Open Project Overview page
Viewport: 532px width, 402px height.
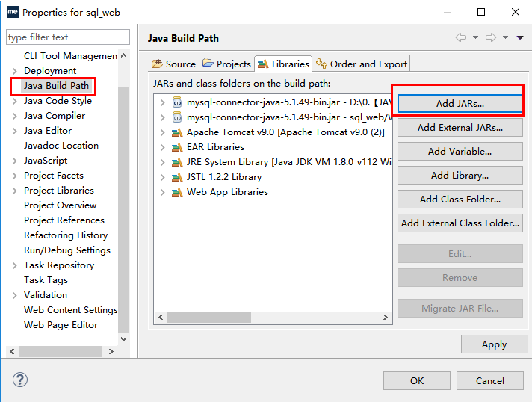pyautogui.click(x=60, y=205)
